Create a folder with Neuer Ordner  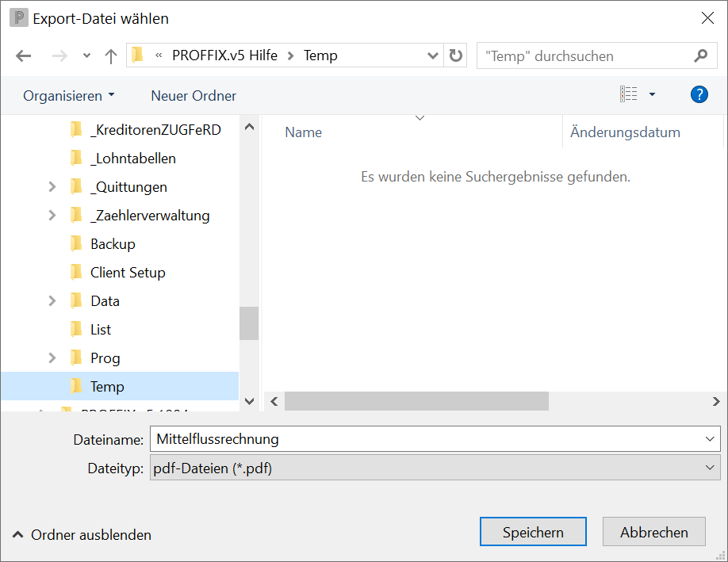pyautogui.click(x=193, y=96)
